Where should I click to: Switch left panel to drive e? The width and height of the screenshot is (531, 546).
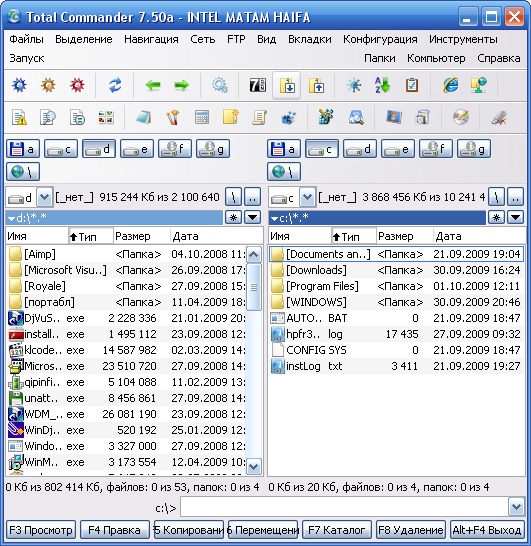(137, 149)
